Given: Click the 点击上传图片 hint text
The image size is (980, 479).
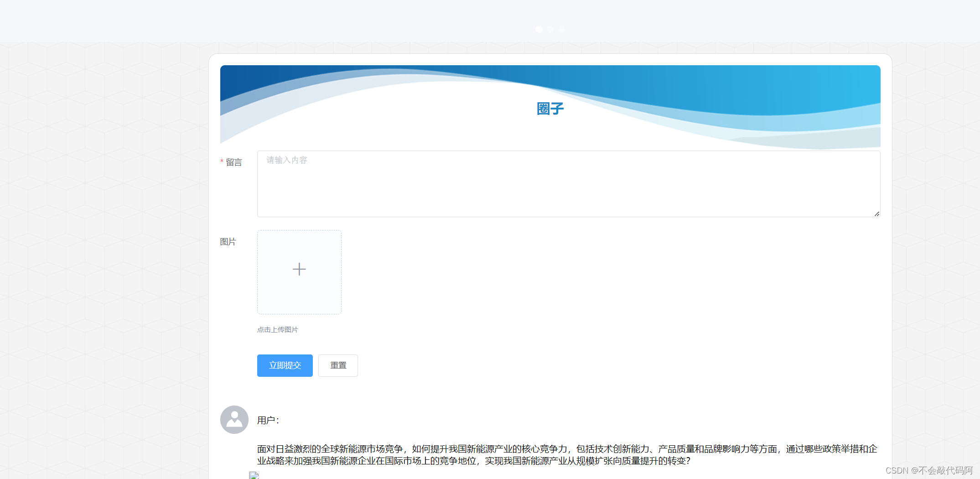Looking at the screenshot, I should (x=277, y=329).
